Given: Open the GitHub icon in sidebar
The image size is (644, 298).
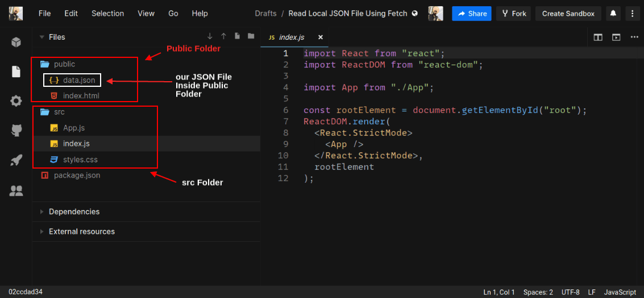Looking at the screenshot, I should pyautogui.click(x=16, y=131).
